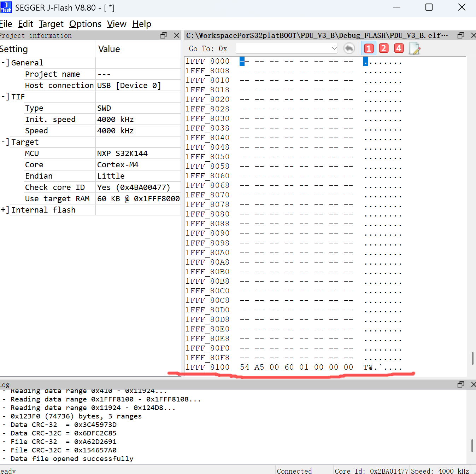Close the Log panel

[473, 385]
